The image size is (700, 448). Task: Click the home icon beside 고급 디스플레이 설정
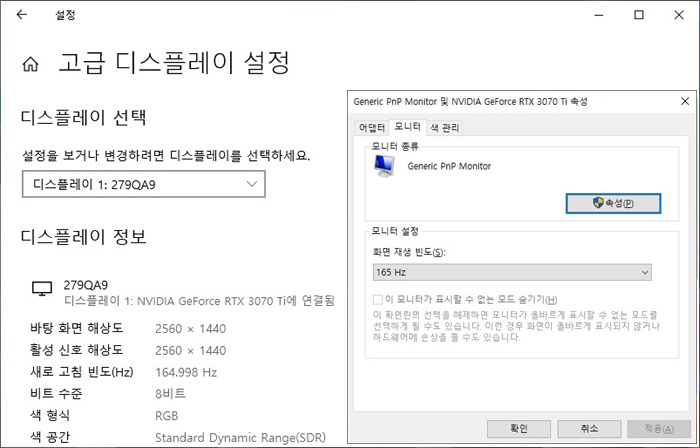[31, 65]
